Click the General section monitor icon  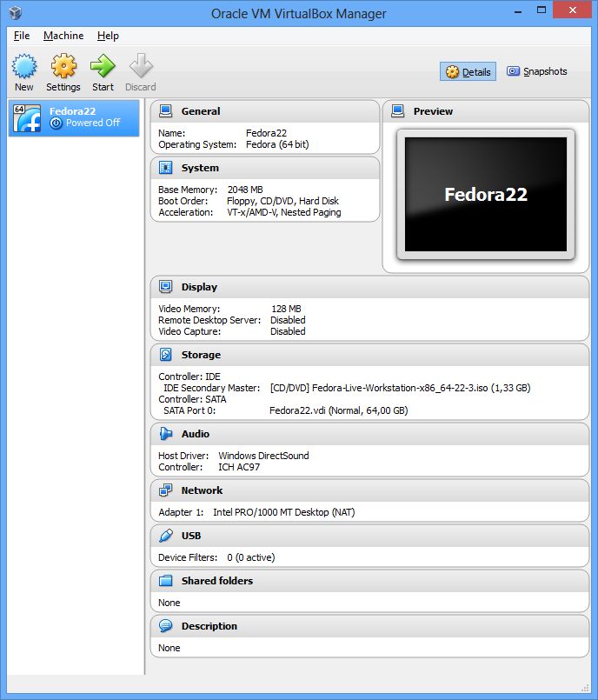coord(165,111)
